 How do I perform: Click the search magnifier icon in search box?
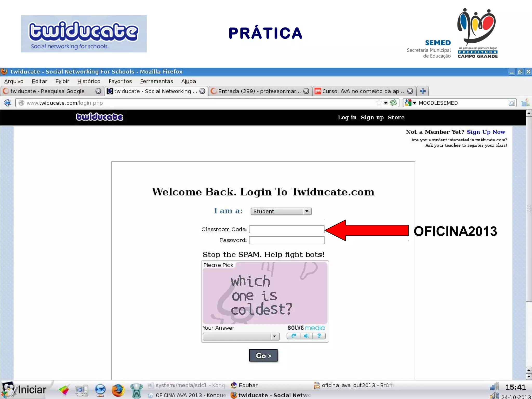[511, 103]
